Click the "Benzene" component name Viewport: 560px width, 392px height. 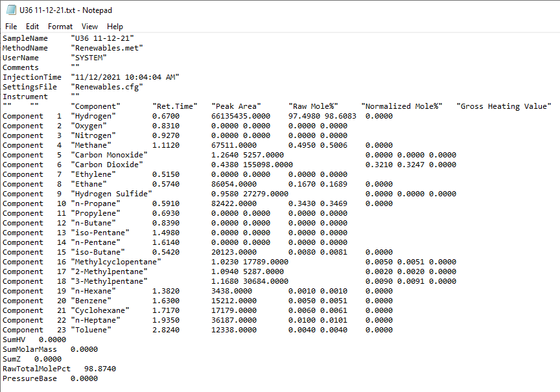point(91,301)
